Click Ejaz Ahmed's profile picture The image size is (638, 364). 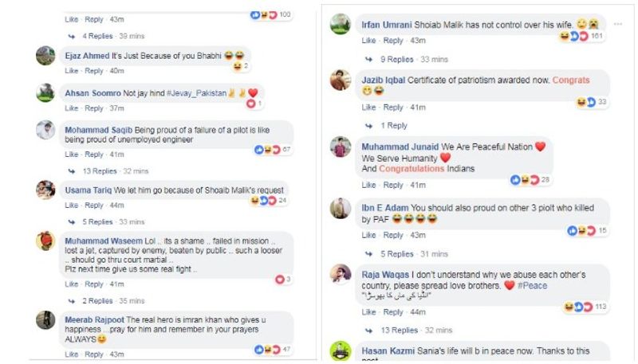(45, 55)
